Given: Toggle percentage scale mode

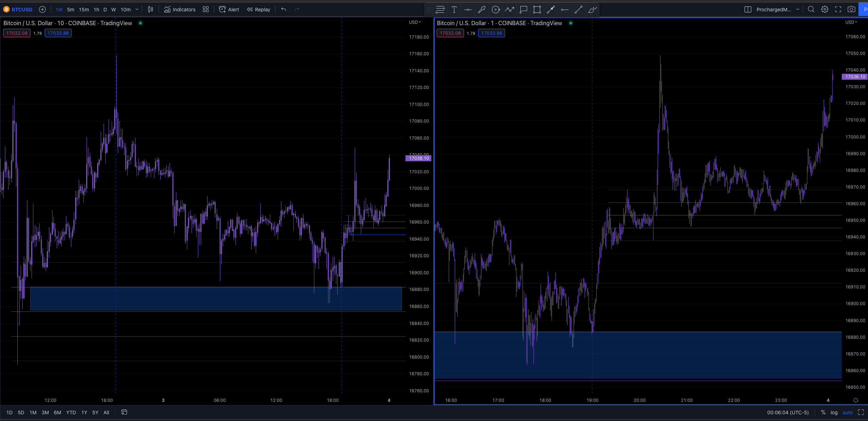Looking at the screenshot, I should [823, 412].
